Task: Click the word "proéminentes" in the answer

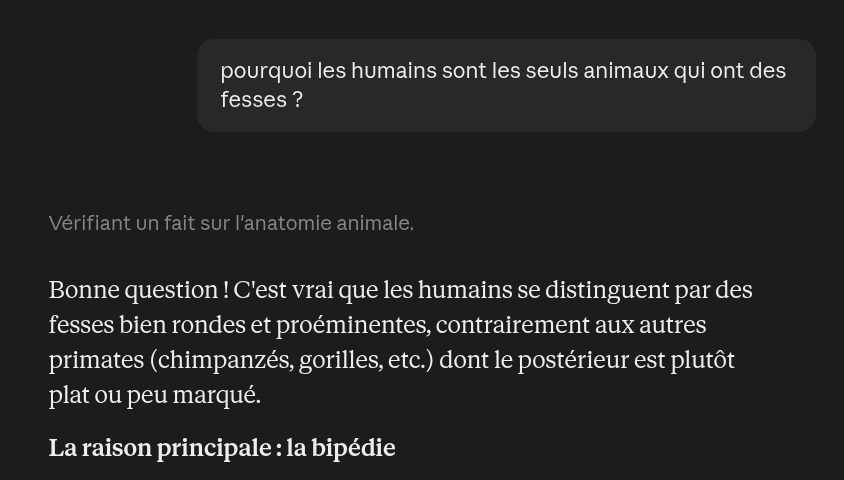Action: click(x=354, y=326)
